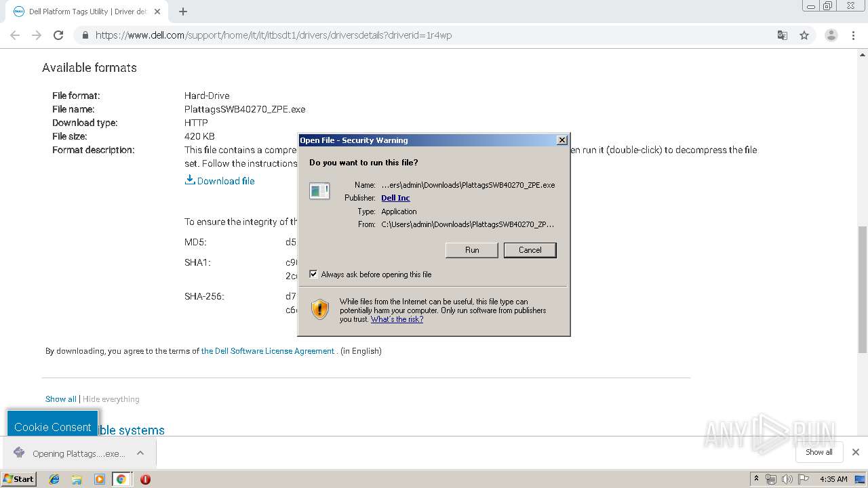The height and width of the screenshot is (488, 868).
Task: Click Run in the Security Warning dialog
Action: tap(472, 250)
